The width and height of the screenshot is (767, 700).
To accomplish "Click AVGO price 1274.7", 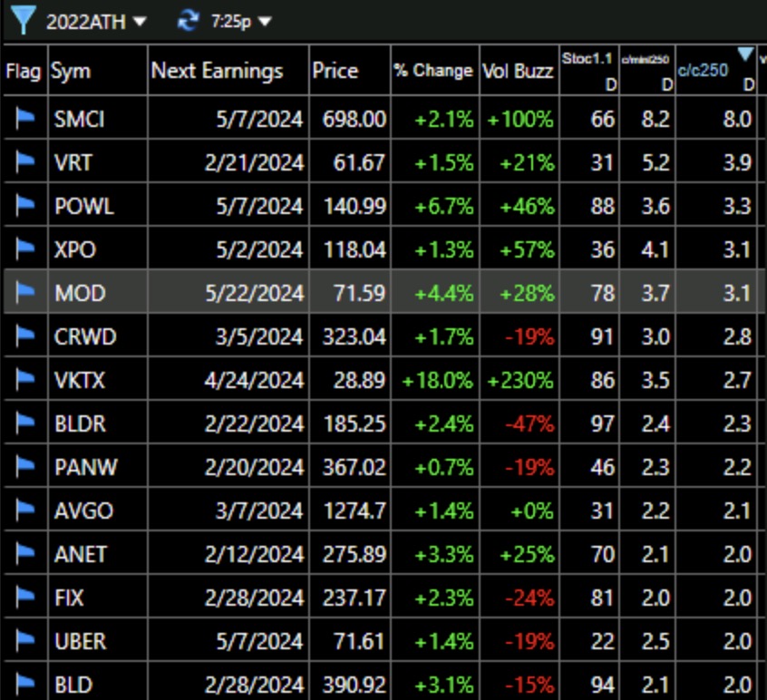I will (354, 511).
